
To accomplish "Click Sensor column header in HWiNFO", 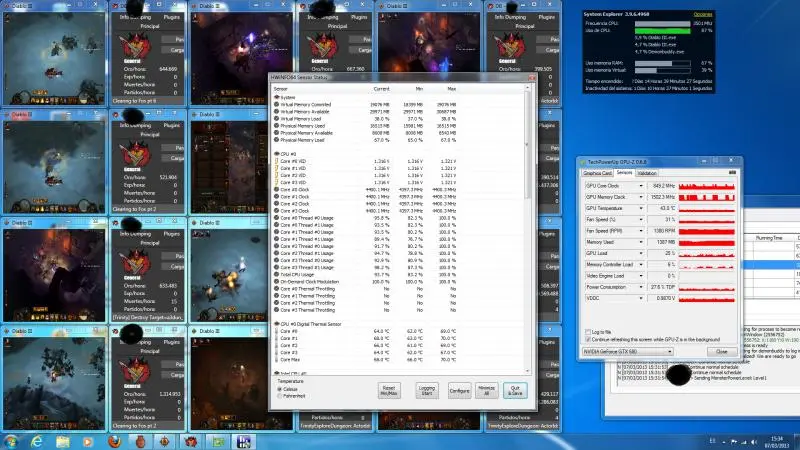I will [281, 89].
